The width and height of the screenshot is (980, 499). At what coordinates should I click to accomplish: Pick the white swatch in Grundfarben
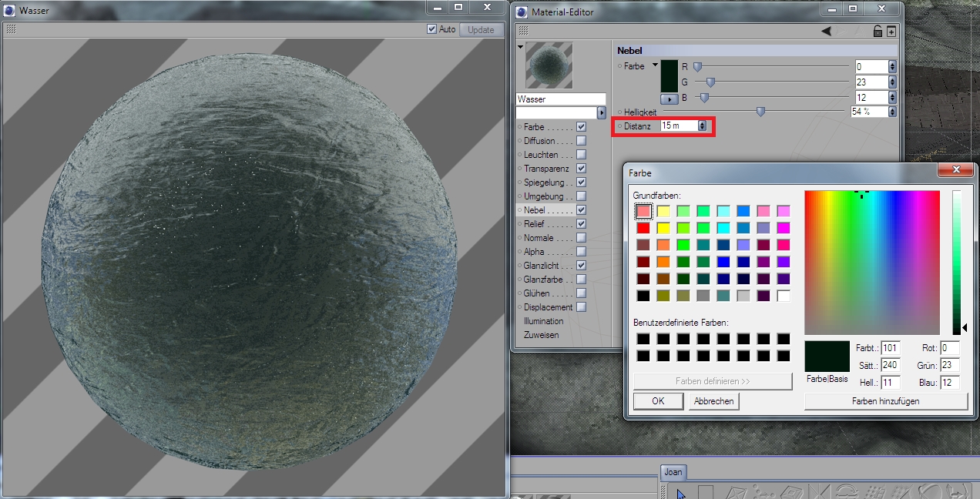[784, 296]
